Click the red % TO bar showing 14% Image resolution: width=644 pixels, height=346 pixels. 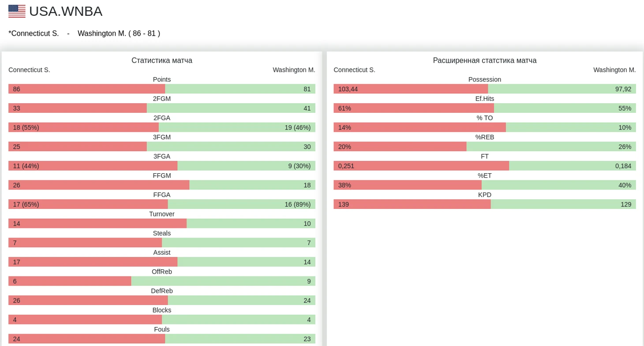click(419, 127)
